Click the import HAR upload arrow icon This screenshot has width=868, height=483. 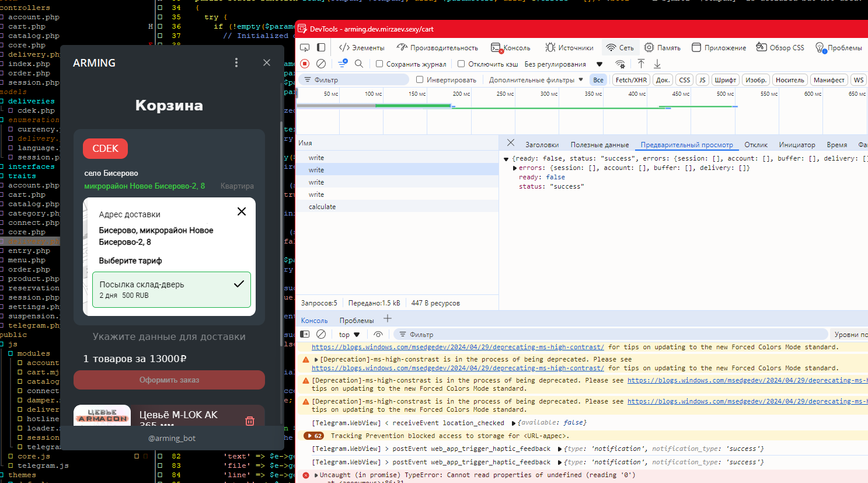pos(641,64)
